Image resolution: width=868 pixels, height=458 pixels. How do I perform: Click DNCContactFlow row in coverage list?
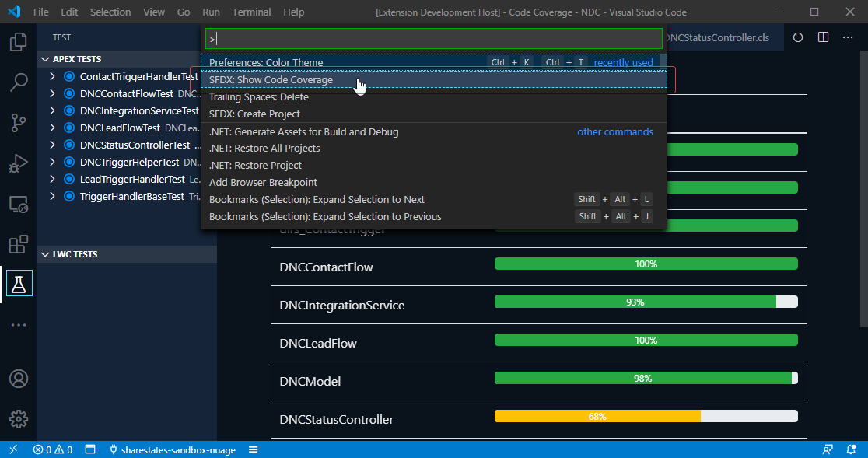coord(539,267)
